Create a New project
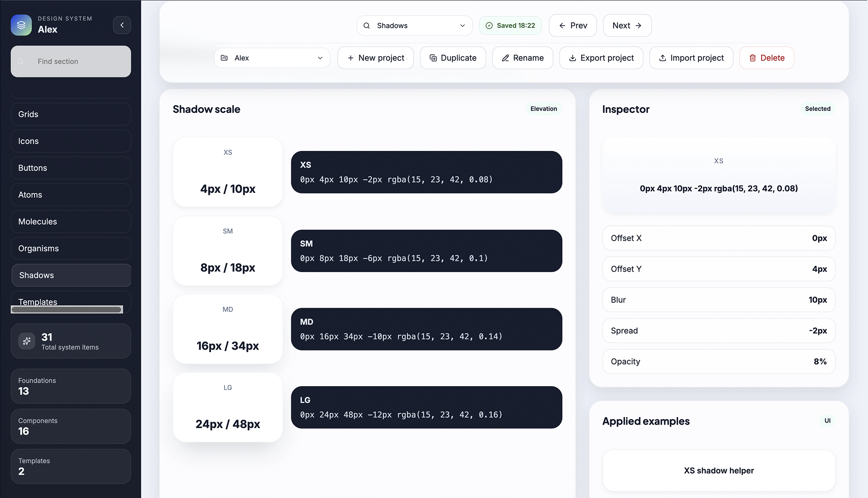This screenshot has width=868, height=498. [376, 58]
